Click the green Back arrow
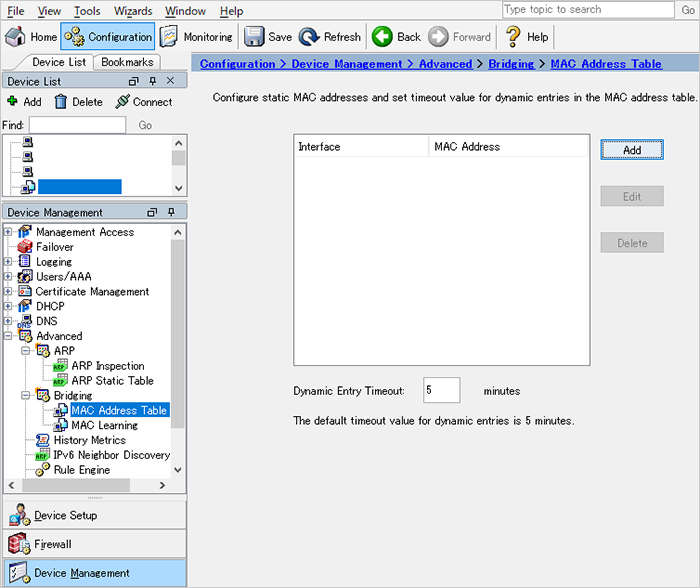This screenshot has width=700, height=588. click(382, 37)
